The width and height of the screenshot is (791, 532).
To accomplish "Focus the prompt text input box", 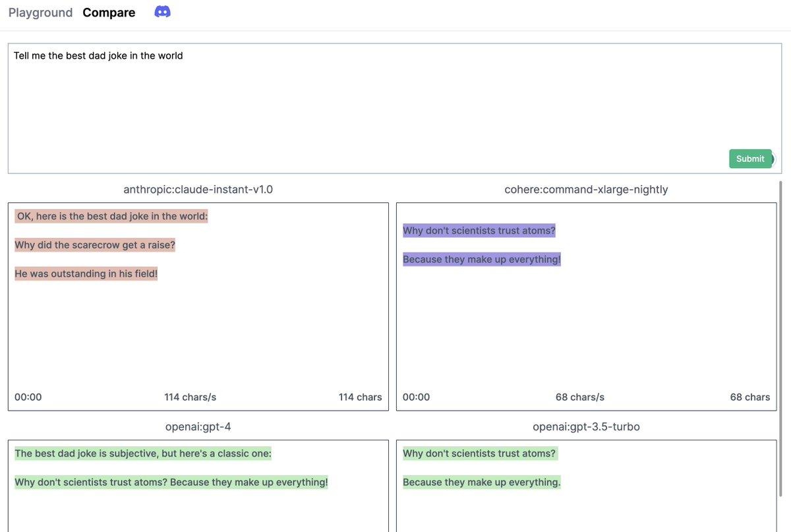I will [394, 109].
